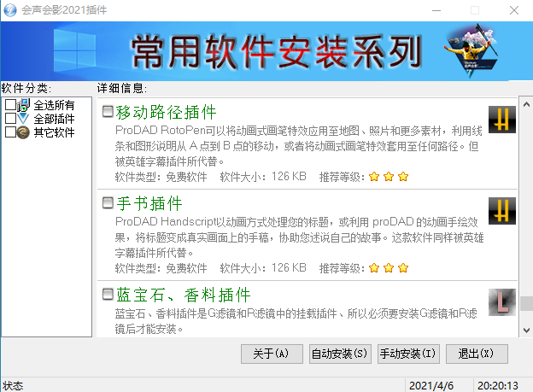Image resolution: width=533 pixels, height=392 pixels.
Task: Select the 移动路径插件 title
Action: pyautogui.click(x=166, y=112)
